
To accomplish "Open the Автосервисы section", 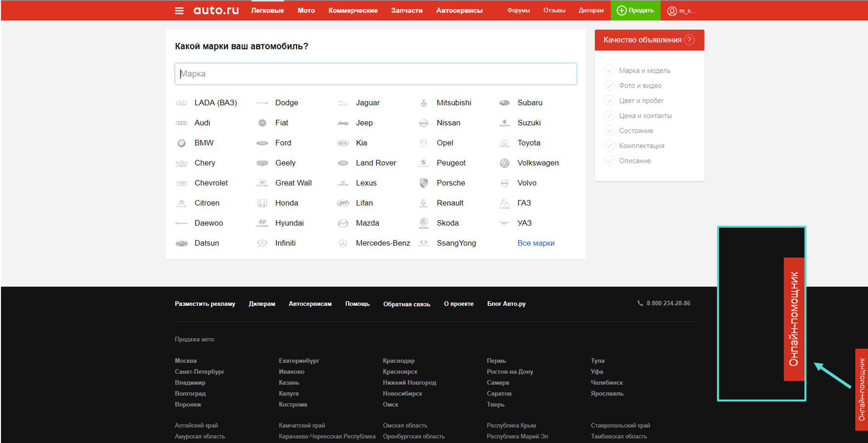I will click(459, 10).
